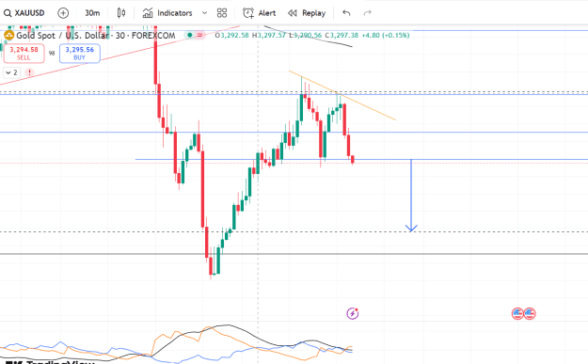This screenshot has width=588, height=364.
Task: Open the purple lightning event marker
Action: pos(353,313)
